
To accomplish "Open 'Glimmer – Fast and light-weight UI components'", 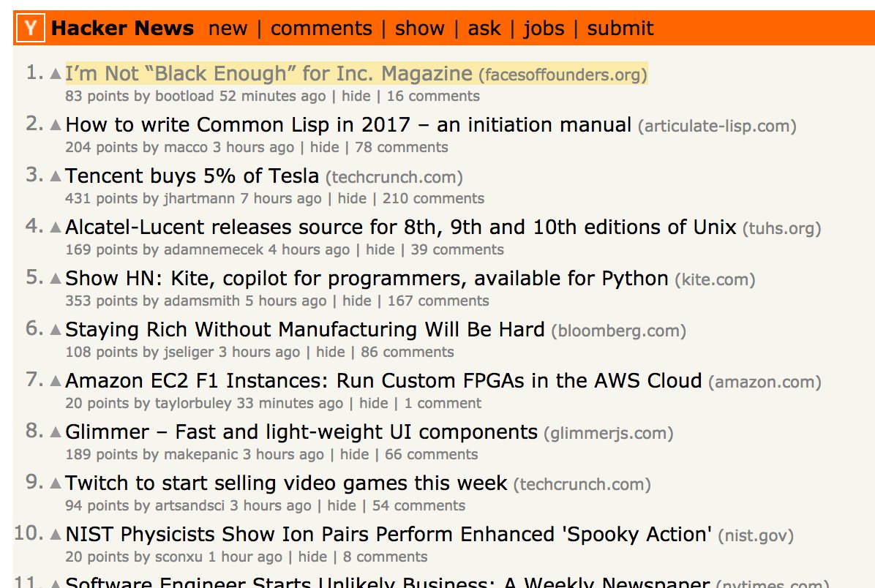I will click(301, 432).
